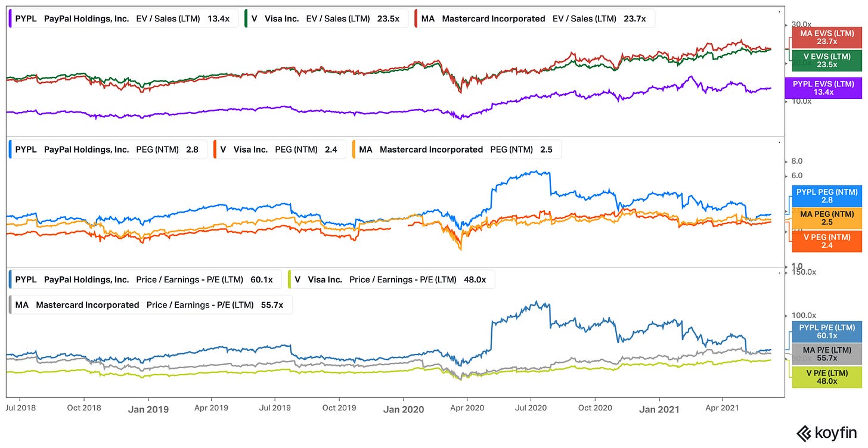Select the orange MA PEG 2.5 axis tag
This screenshot has height=448, width=868.
[826, 217]
